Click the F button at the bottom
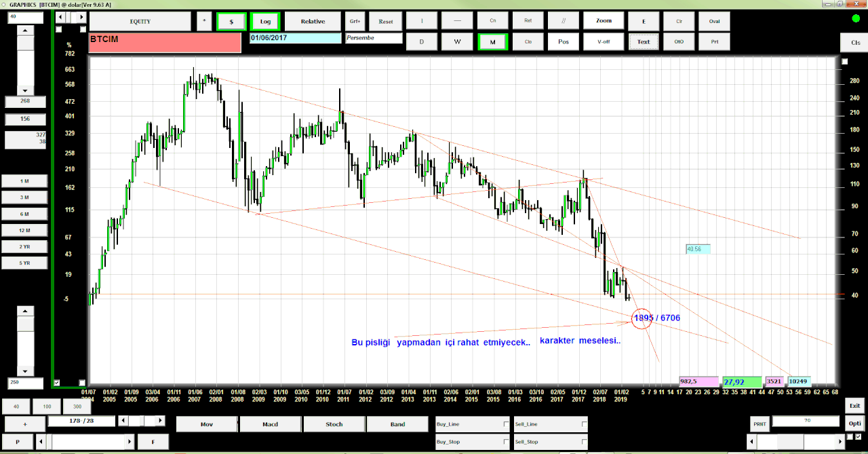The width and height of the screenshot is (868, 454). coord(153,442)
